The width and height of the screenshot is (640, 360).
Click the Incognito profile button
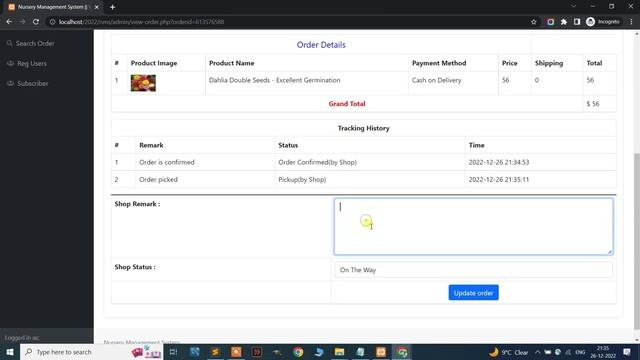pos(603,22)
